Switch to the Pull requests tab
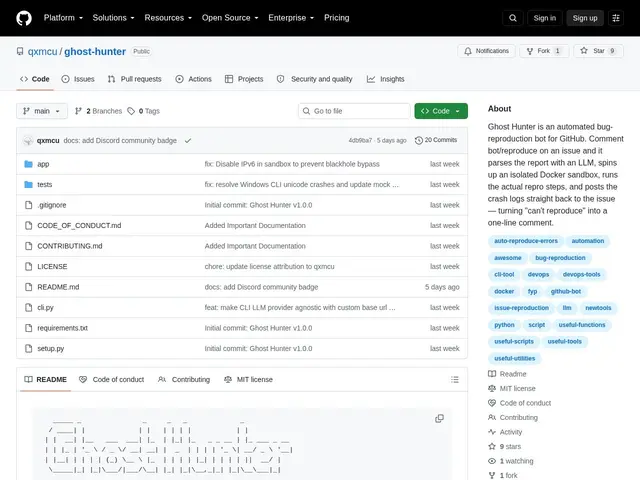 (x=134, y=79)
